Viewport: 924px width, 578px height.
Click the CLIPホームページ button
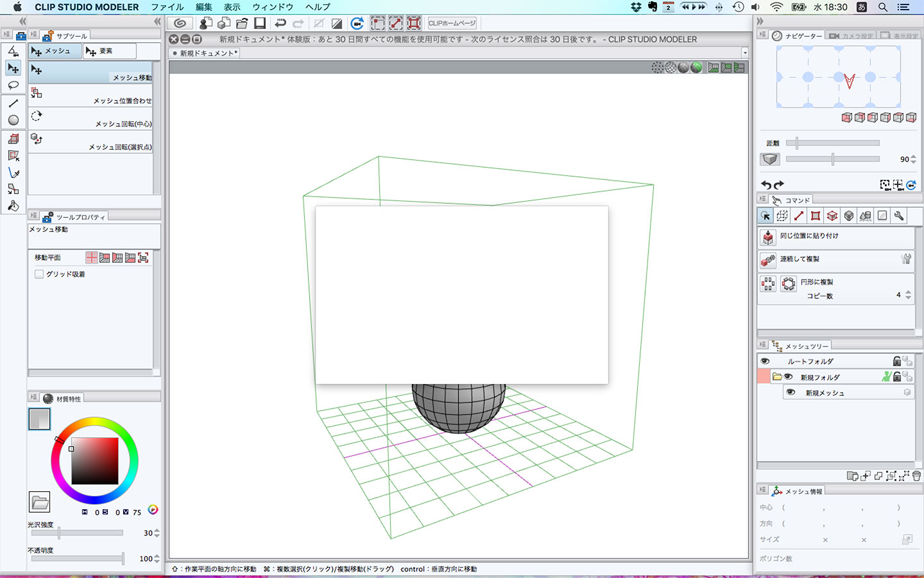(452, 23)
